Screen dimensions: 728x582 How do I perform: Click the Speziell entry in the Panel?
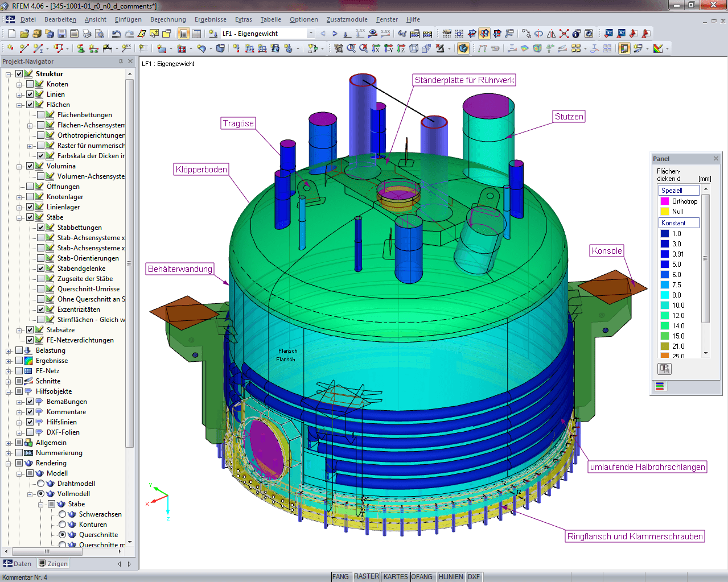[x=678, y=190]
